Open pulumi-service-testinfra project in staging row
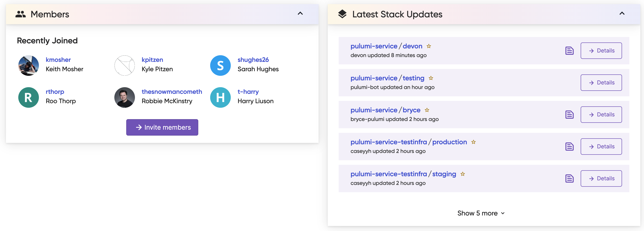This screenshot has height=231, width=644. (x=389, y=174)
